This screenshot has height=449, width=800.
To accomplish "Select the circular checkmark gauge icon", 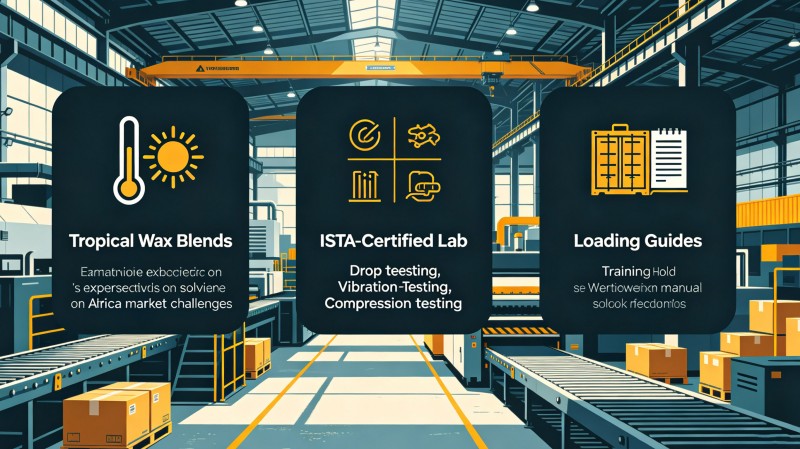I will tap(365, 135).
